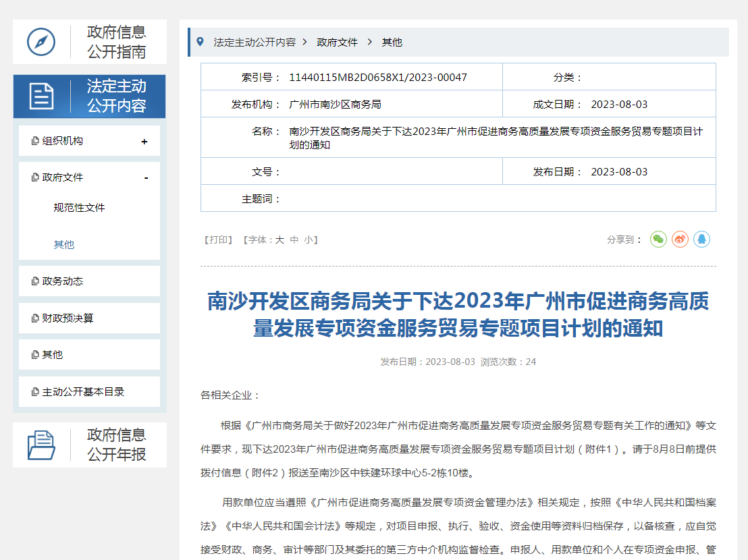Click the compass icon beside 政府信息公开指南
The height and width of the screenshot is (560, 748).
[x=41, y=42]
